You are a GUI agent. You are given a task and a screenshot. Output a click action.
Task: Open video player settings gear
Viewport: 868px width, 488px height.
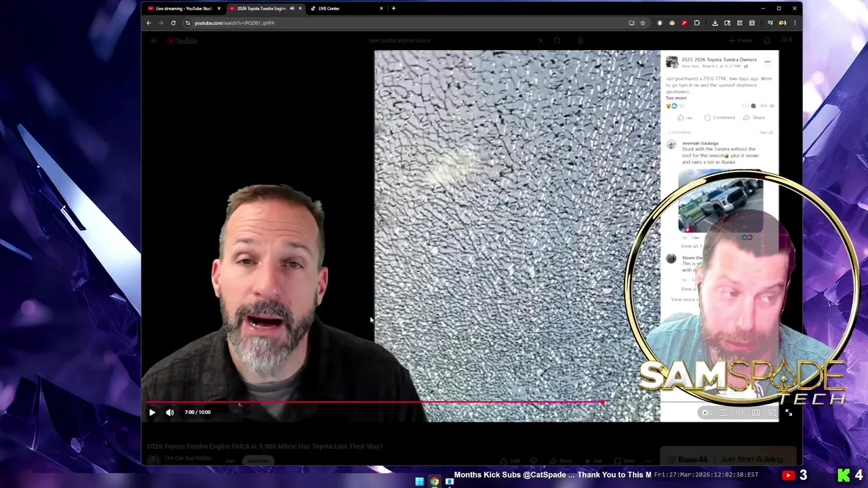(739, 412)
